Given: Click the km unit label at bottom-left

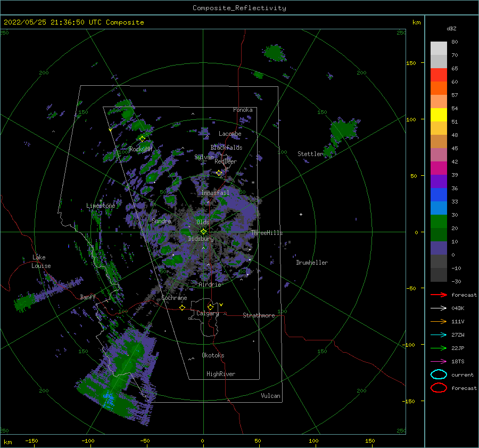Looking at the screenshot, I should point(7,442).
